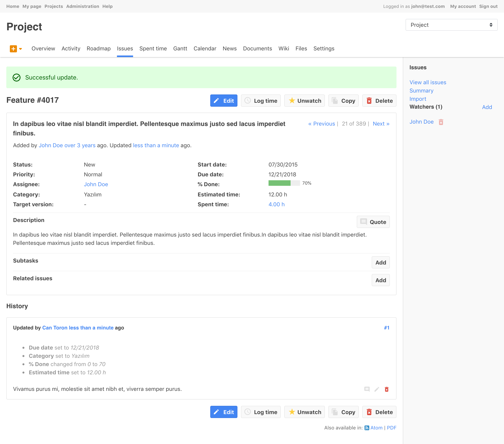Viewport: 504px width, 444px height.
Task: Click the bottom Log time button
Action: coord(261,412)
